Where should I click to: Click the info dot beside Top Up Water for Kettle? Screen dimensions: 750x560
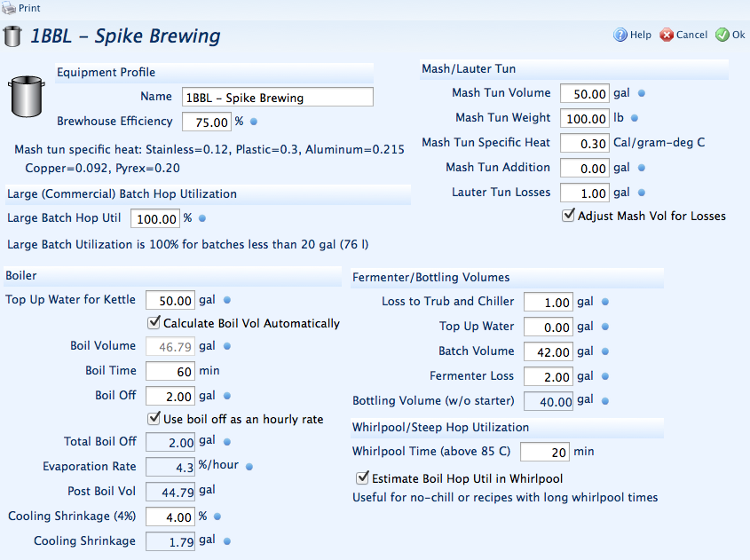227,300
